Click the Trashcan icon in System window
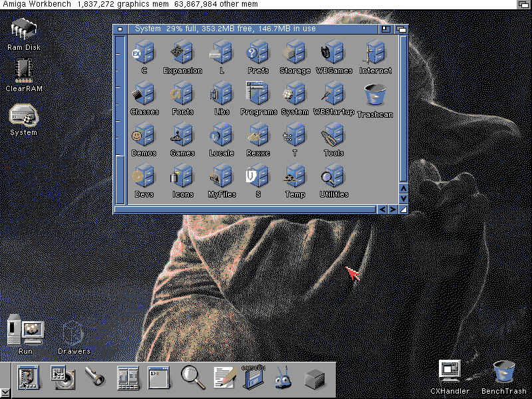 point(375,96)
